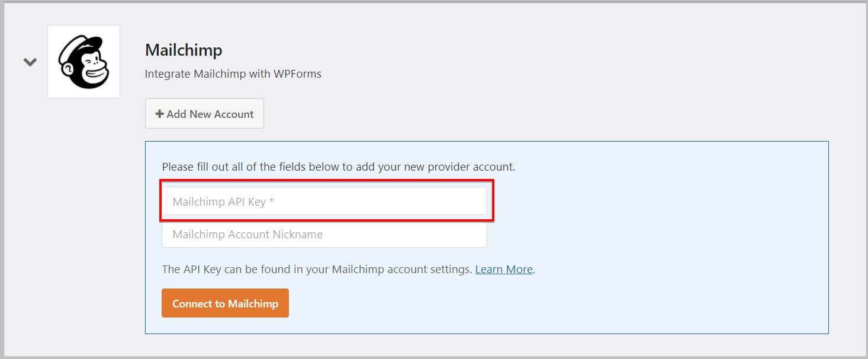Click the highlighted red-outlined API Key box
The height and width of the screenshot is (359, 868).
(x=324, y=200)
